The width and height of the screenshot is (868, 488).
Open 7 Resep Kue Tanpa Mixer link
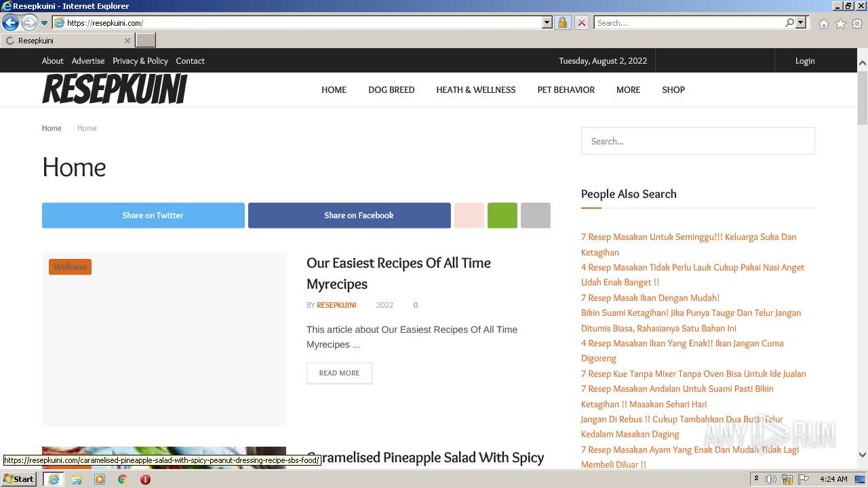coord(694,373)
